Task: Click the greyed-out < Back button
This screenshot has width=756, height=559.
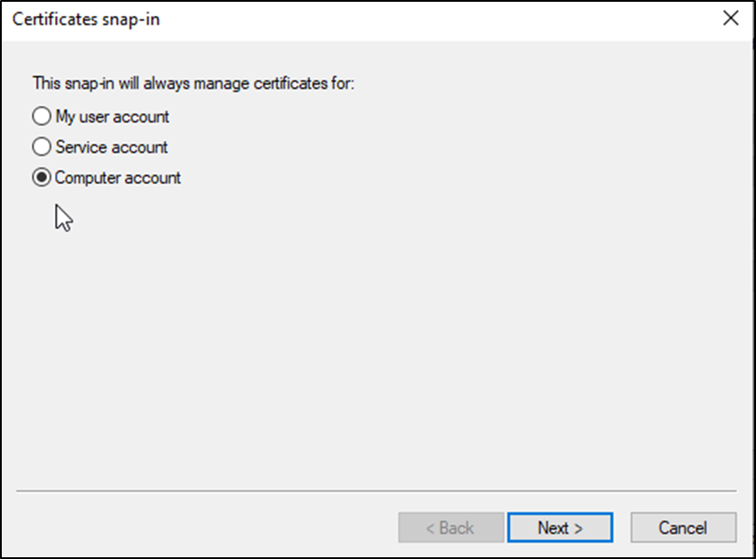Action: [x=451, y=528]
